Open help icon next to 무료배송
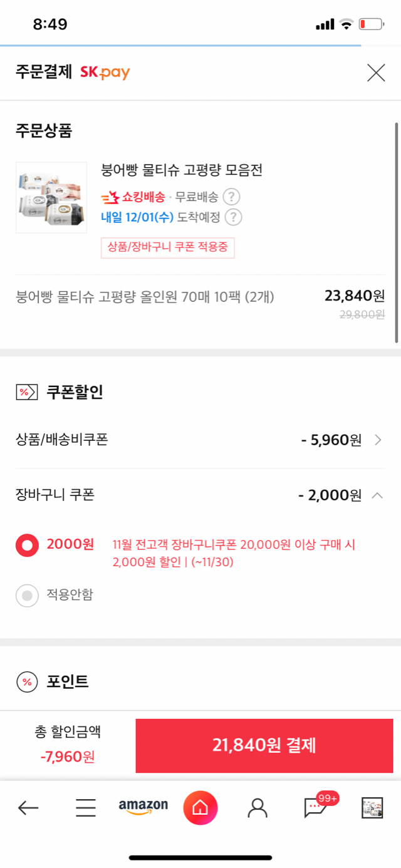This screenshot has width=401, height=868. click(232, 197)
